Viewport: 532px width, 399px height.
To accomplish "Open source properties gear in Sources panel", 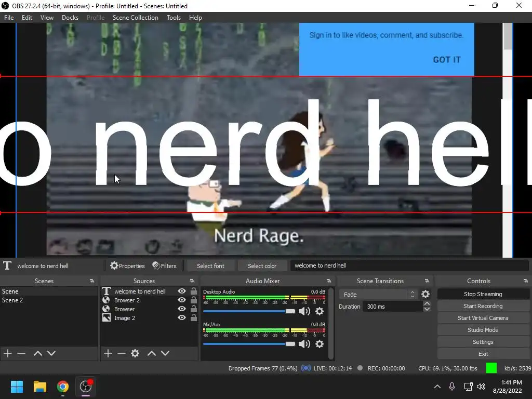I will click(x=135, y=353).
